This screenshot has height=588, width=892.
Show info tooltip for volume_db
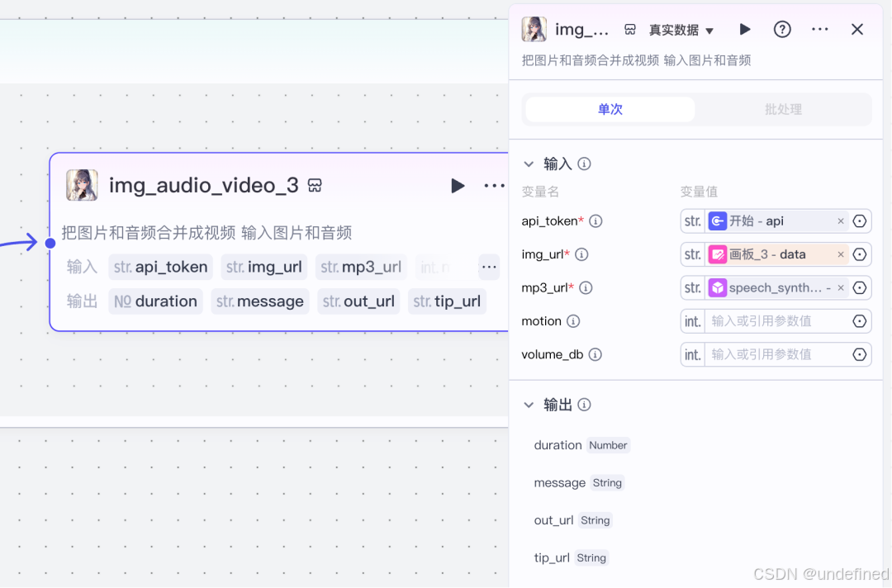tap(595, 355)
